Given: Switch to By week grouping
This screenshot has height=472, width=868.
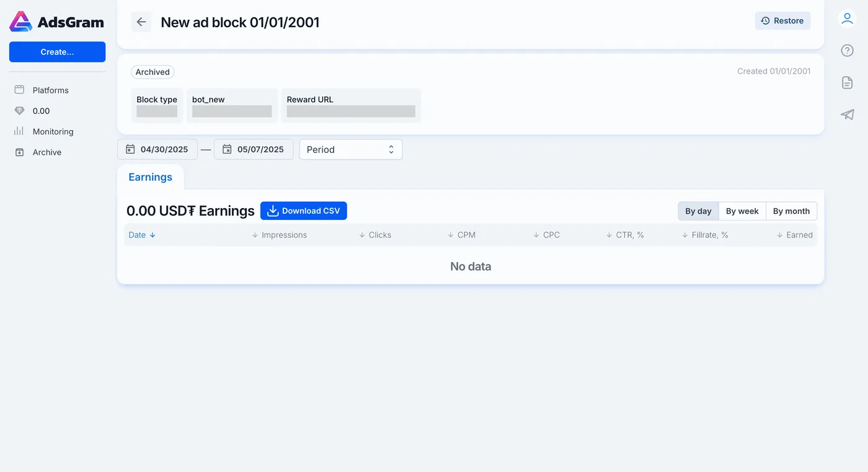Looking at the screenshot, I should click(742, 211).
